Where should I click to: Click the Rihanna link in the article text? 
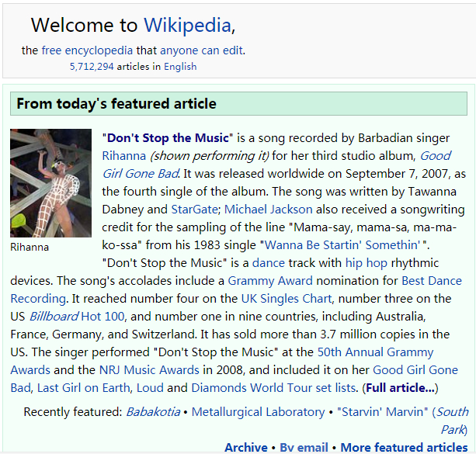(x=124, y=156)
